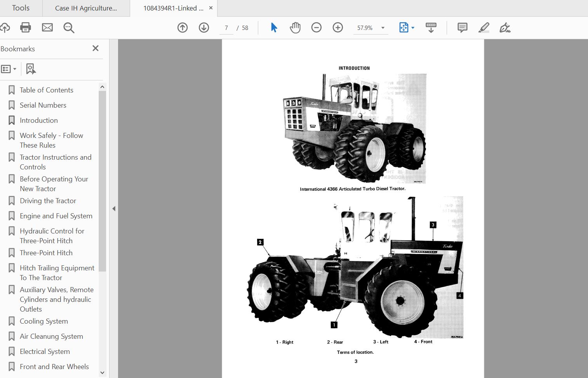Activate the text selection arrow tool

pos(274,28)
